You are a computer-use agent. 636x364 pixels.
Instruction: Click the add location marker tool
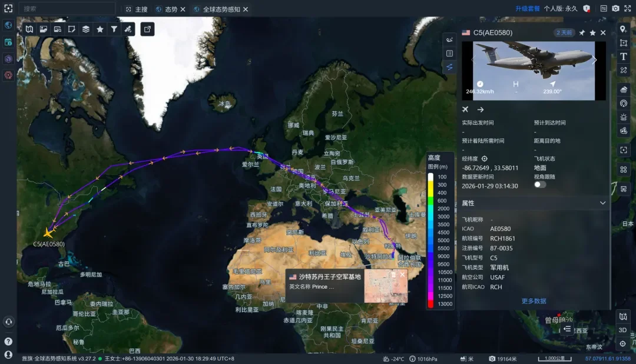(x=624, y=29)
